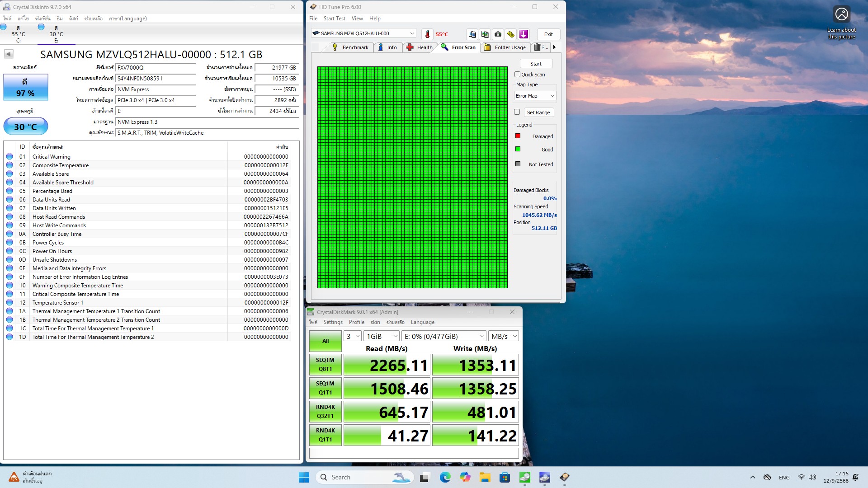Open the test size 1GiB dropdown

[382, 336]
